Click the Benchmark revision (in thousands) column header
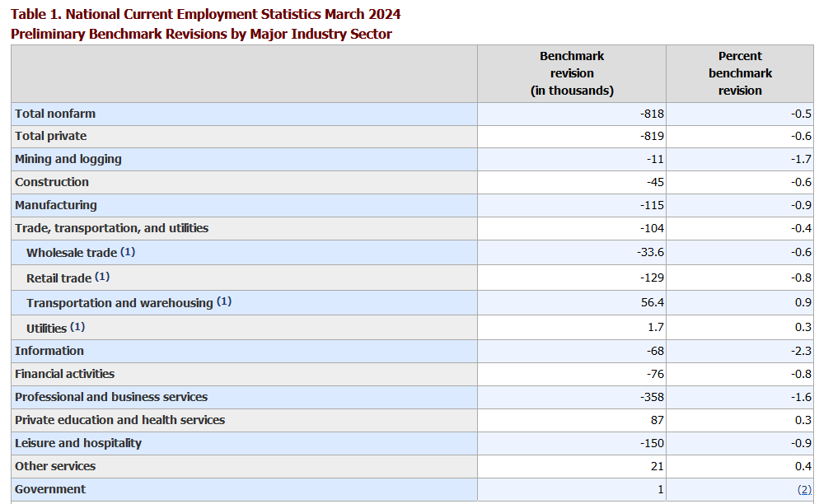The height and width of the screenshot is (504, 819). [x=572, y=73]
